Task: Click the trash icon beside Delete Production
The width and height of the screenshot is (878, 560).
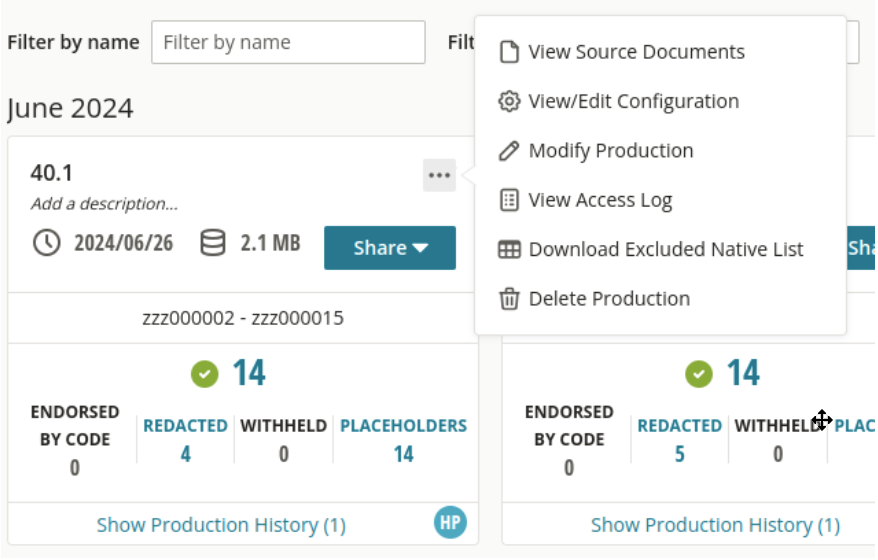Action: (509, 298)
